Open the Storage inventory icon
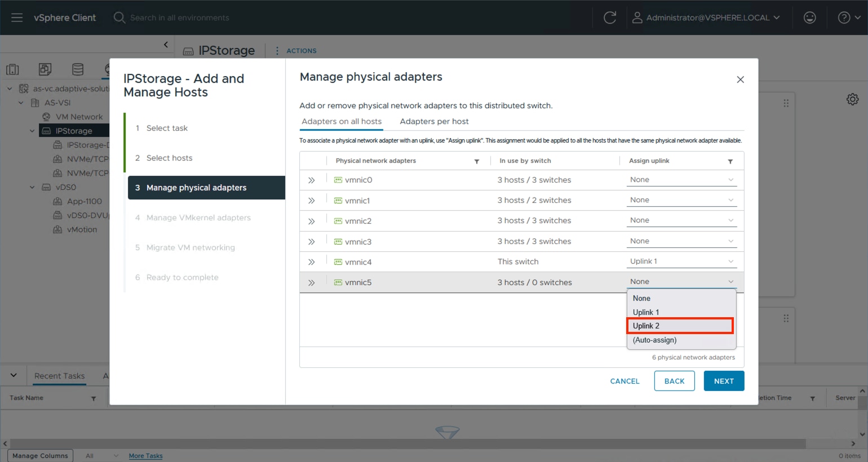This screenshot has width=868, height=462. tap(78, 69)
